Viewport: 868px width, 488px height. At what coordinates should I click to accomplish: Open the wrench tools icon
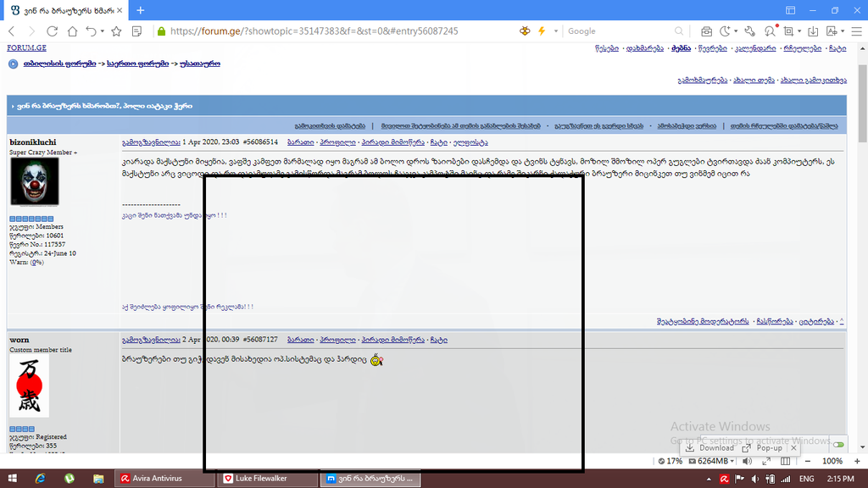[749, 31]
